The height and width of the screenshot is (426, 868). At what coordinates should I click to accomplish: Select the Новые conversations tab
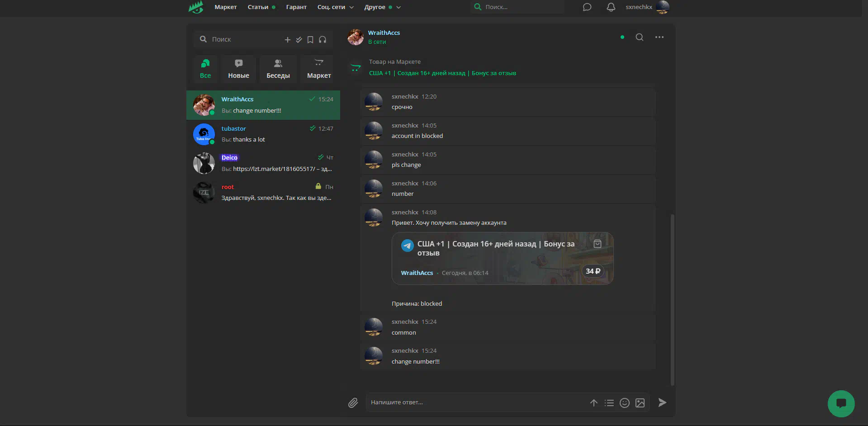[238, 69]
